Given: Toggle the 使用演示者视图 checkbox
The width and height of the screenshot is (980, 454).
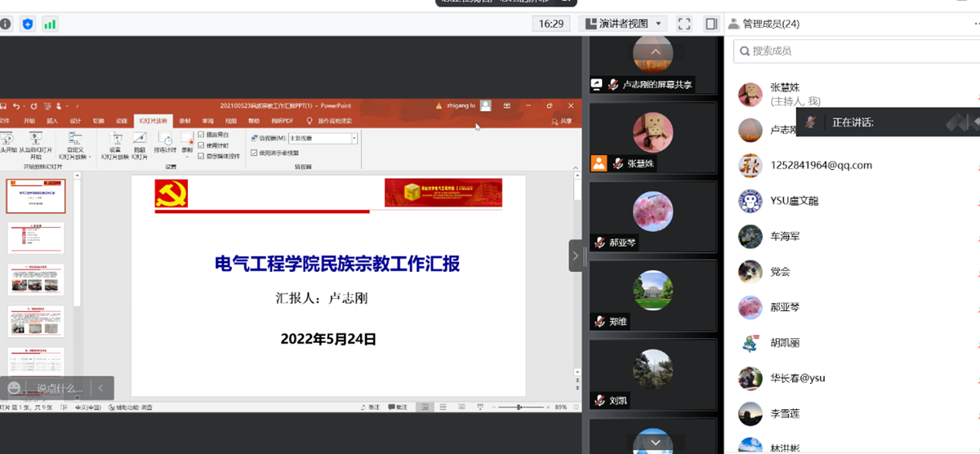Looking at the screenshot, I should click(x=254, y=153).
